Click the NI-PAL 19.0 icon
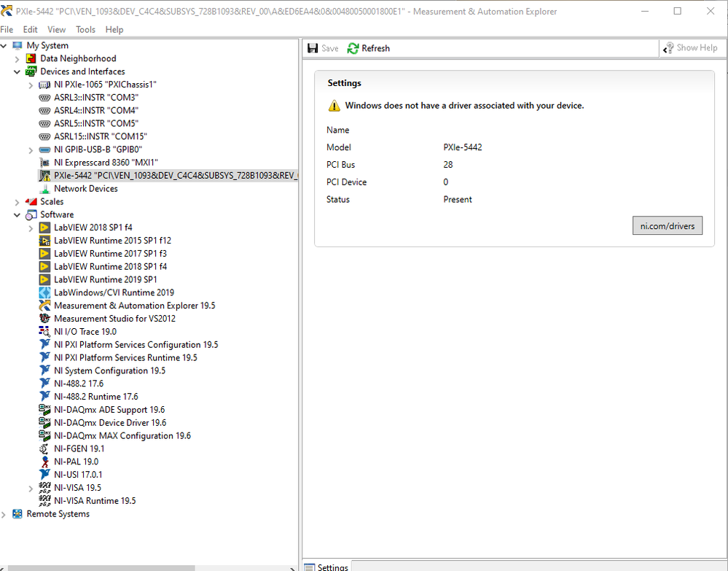The width and height of the screenshot is (728, 571). [44, 462]
